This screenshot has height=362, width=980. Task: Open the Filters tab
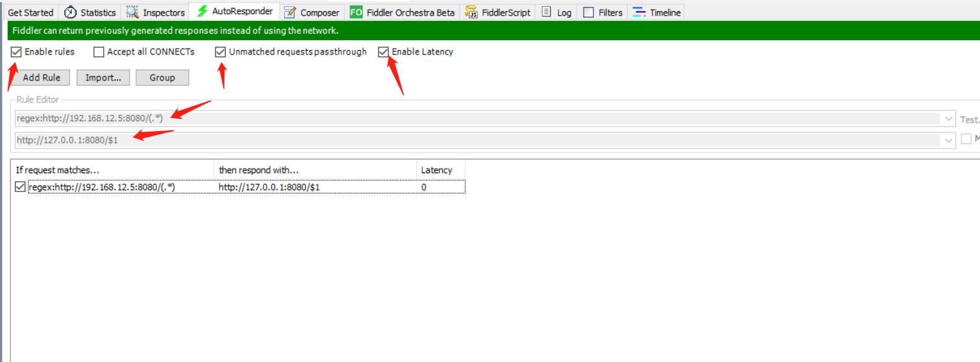[603, 12]
